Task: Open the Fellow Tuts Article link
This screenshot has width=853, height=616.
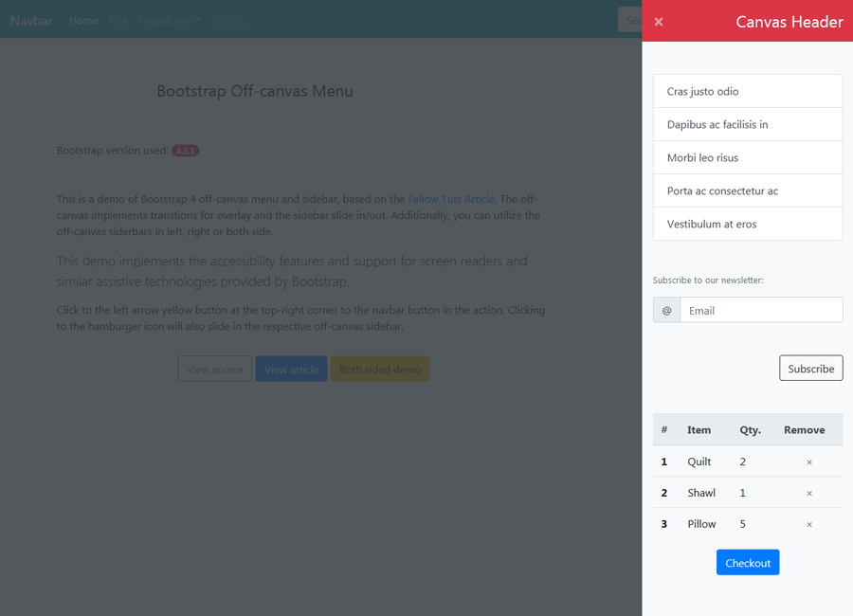Action: (451, 199)
